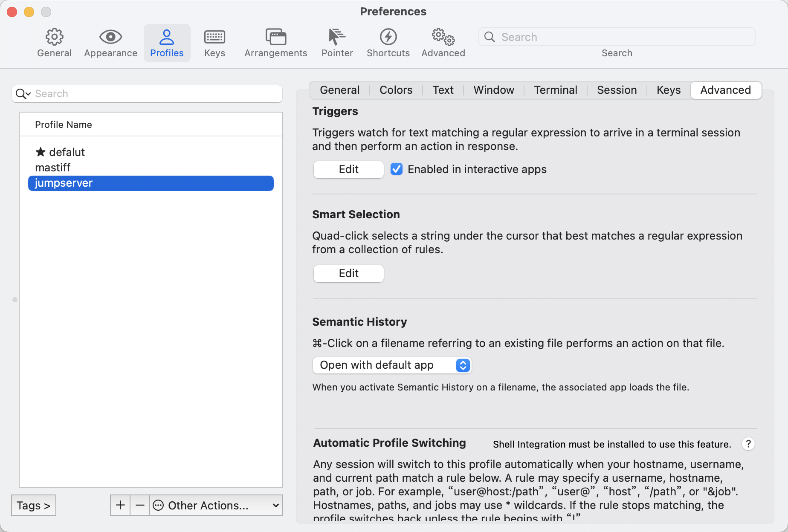The height and width of the screenshot is (532, 788).
Task: Open Arrangements preferences pane
Action: coord(275,43)
